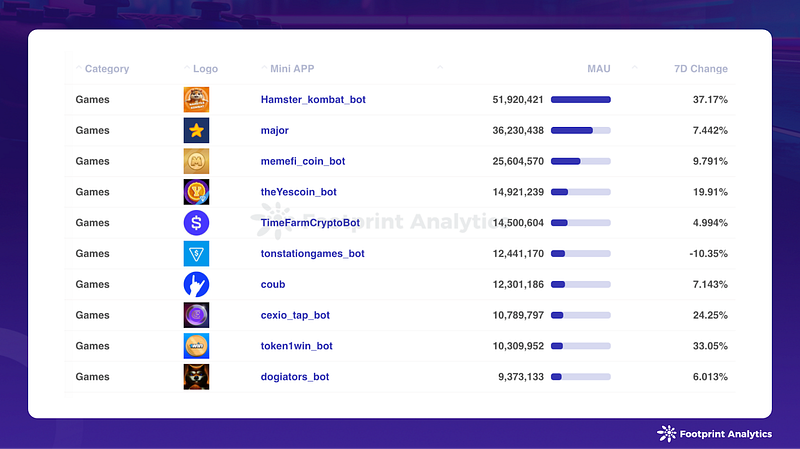Screen dimensions: 800x449
Task: Click the token1win_bot logo icon
Action: [197, 346]
